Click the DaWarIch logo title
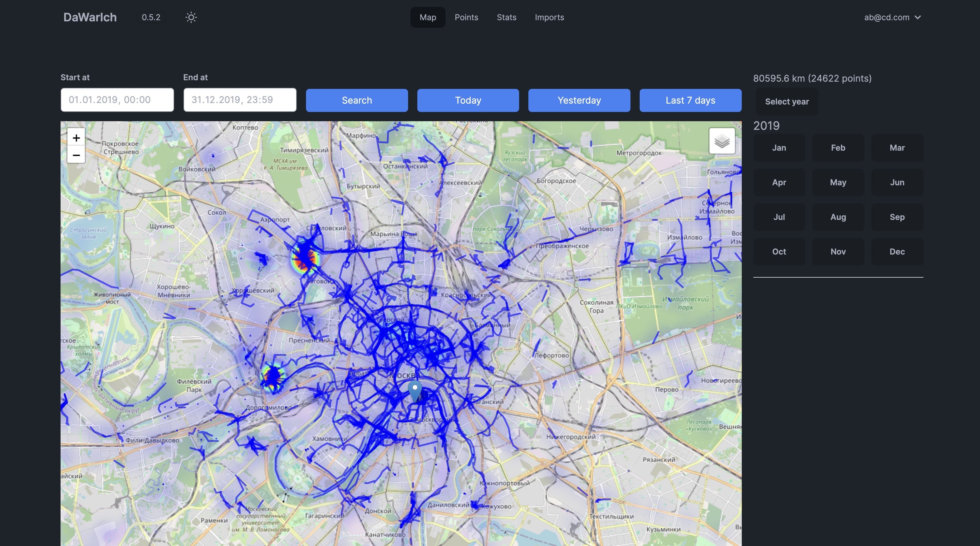Viewport: 980px width, 546px height. (90, 17)
